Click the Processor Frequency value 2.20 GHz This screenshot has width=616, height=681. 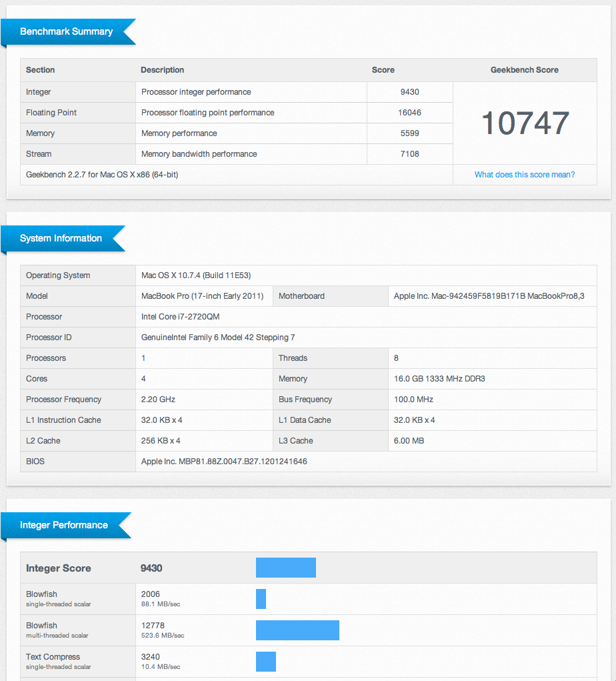click(x=158, y=399)
